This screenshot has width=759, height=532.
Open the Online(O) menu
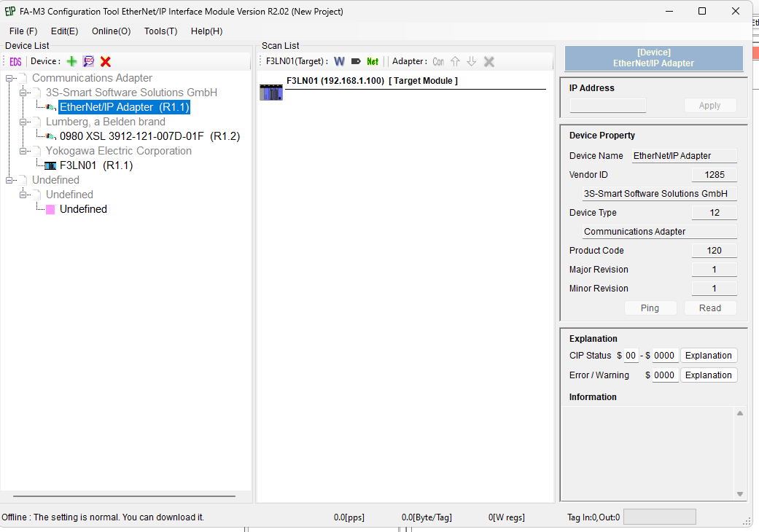click(x=112, y=31)
